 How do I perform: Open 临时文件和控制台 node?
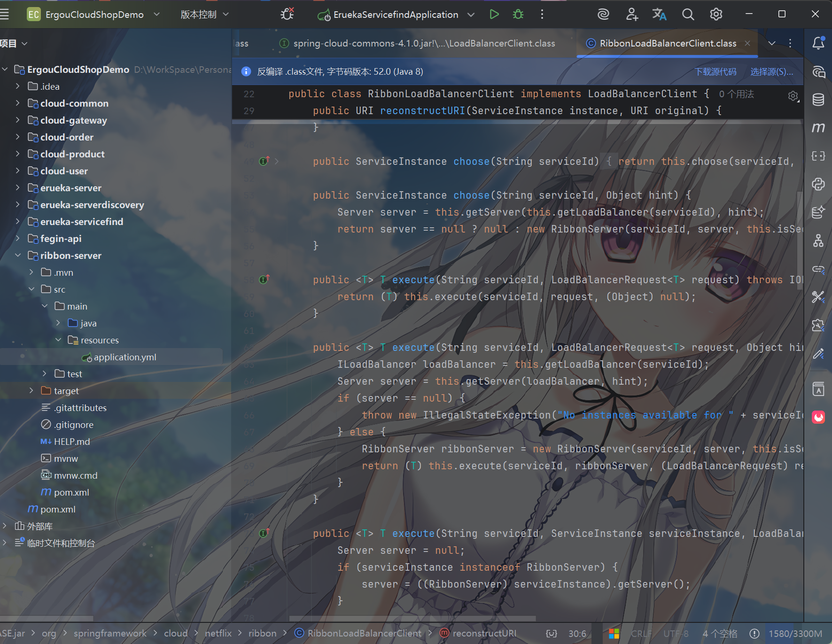tap(61, 543)
